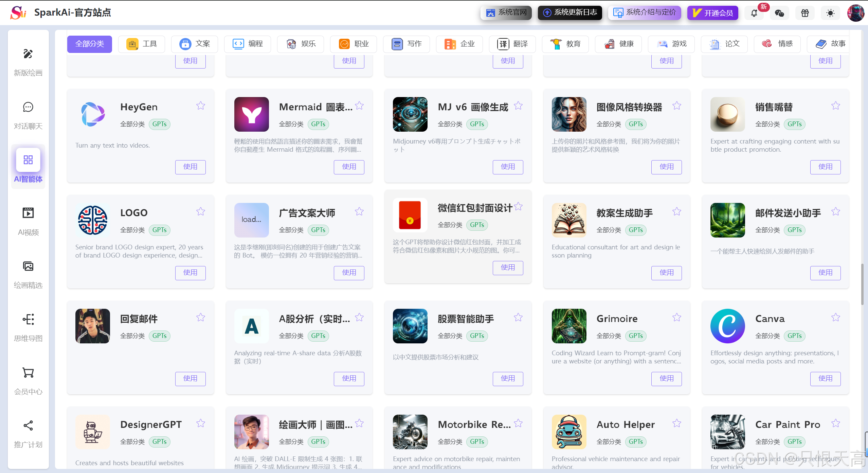This screenshot has width=868, height=473.
Task: Click the 系统官网 header button
Action: coord(506,13)
